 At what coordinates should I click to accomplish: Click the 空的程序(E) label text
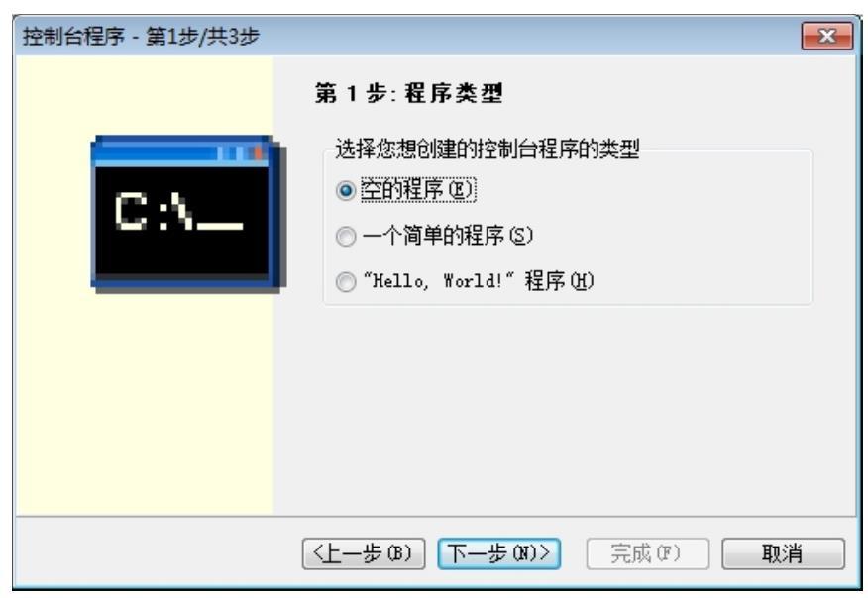(x=418, y=190)
